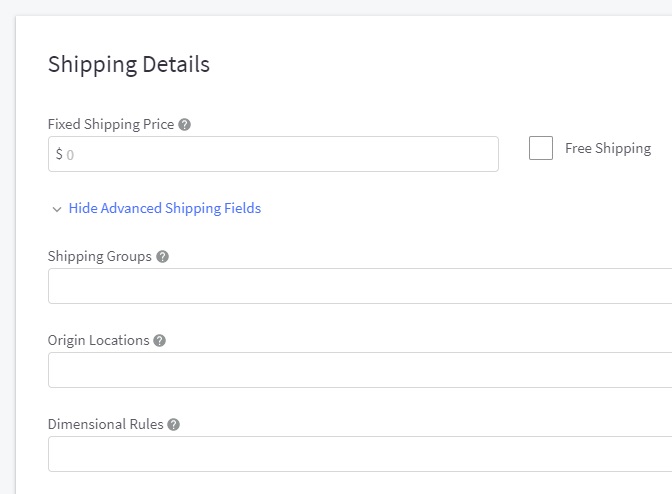Viewport: 672px width, 494px height.
Task: Click the Shipping Groups label text
Action: (x=100, y=256)
